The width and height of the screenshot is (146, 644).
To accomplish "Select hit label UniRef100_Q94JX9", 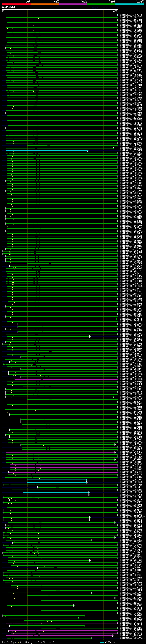I will (131, 82).
